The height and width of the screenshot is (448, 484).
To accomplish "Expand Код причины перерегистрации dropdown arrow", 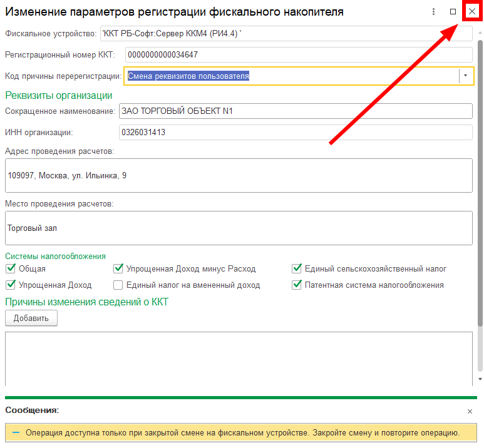I will (x=465, y=76).
